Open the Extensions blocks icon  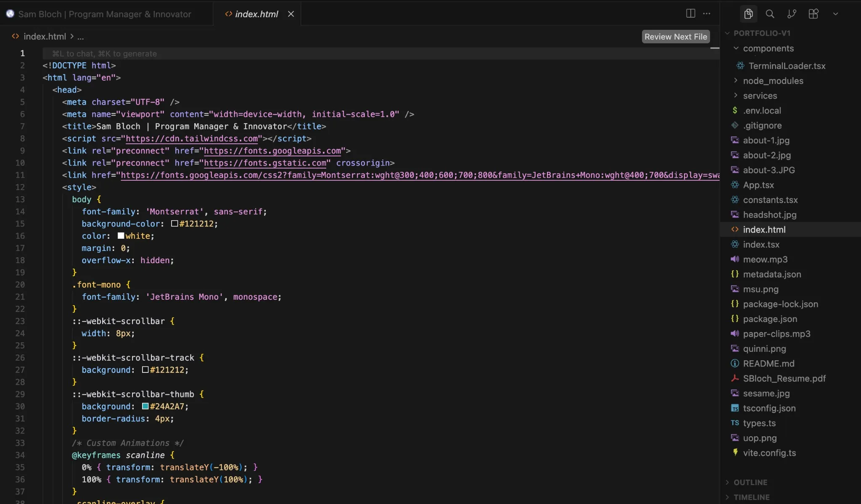[x=813, y=14]
